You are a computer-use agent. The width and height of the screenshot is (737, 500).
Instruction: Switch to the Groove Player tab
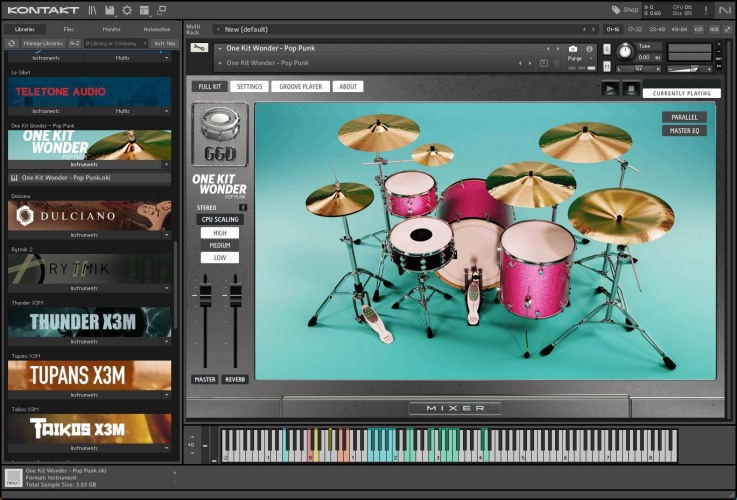tap(300, 87)
